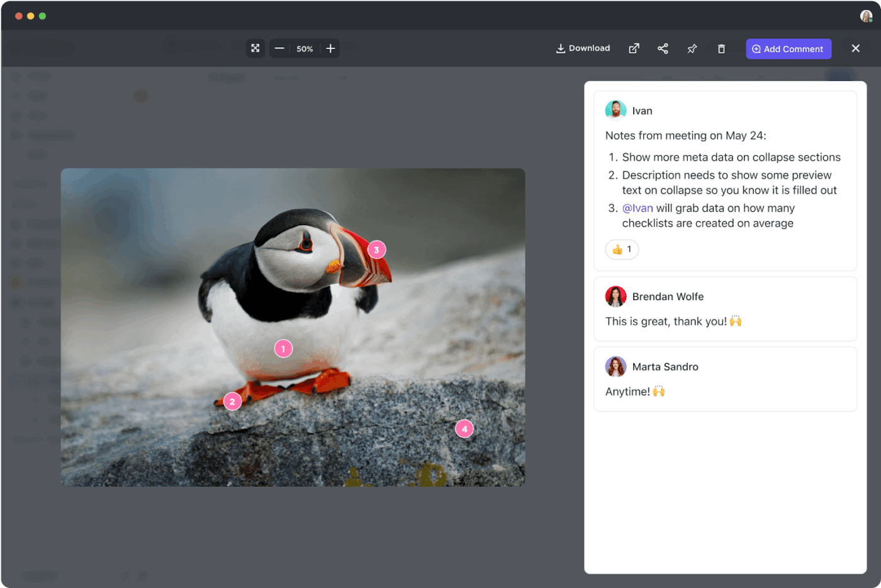Delete the image with trash icon
This screenshot has height=588, width=881.
[x=721, y=48]
